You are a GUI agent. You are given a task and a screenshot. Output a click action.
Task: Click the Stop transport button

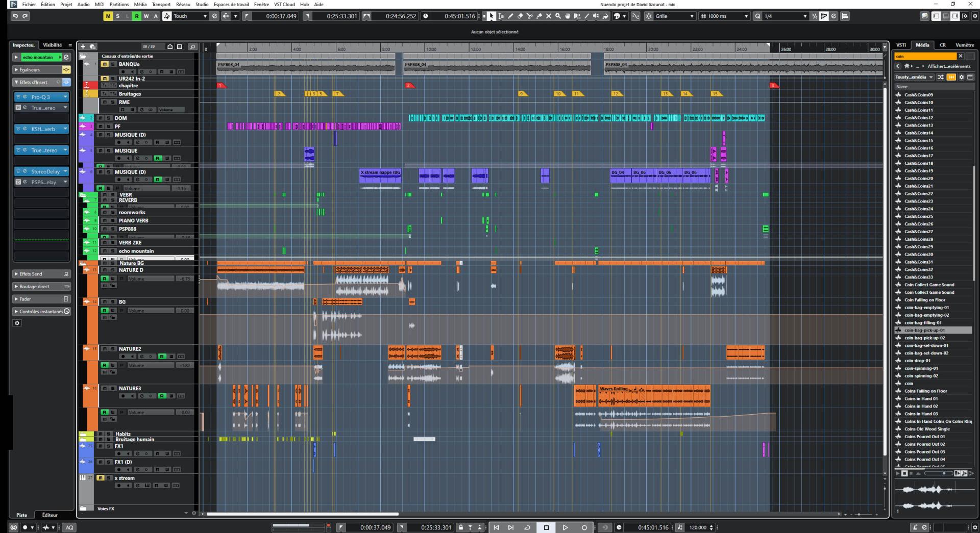546,527
